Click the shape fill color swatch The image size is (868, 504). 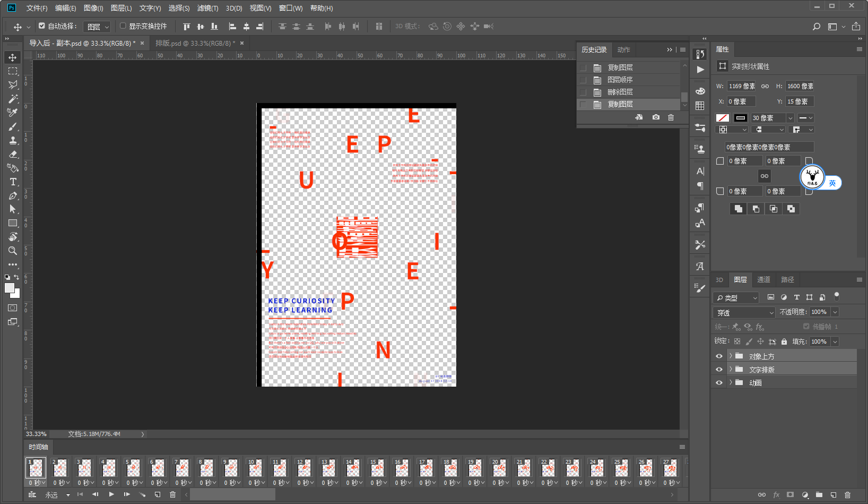coord(723,118)
